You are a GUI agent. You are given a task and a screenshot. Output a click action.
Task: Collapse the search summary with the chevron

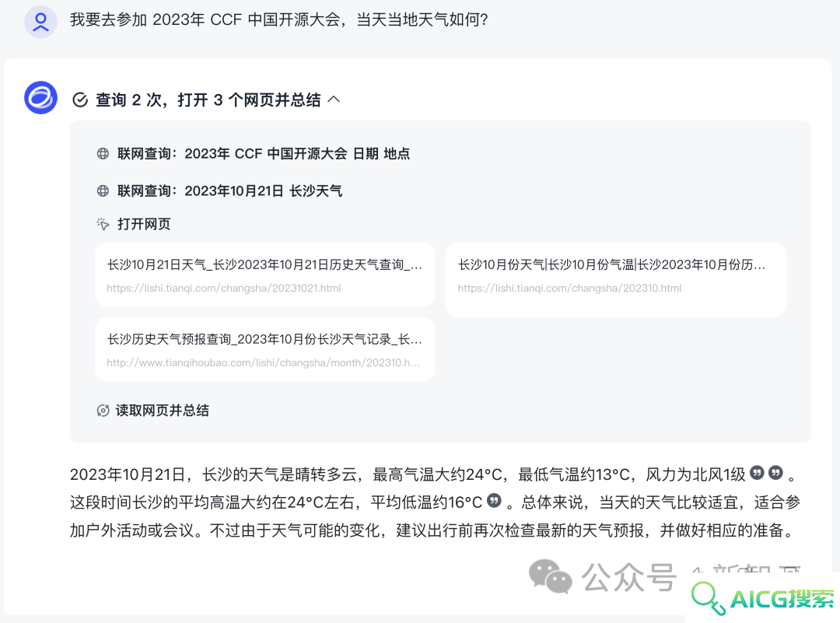334,99
